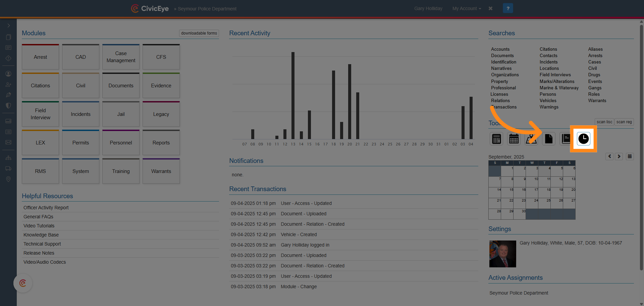Click the sidebar pen nib icon
644x306 pixels.
click(8, 95)
